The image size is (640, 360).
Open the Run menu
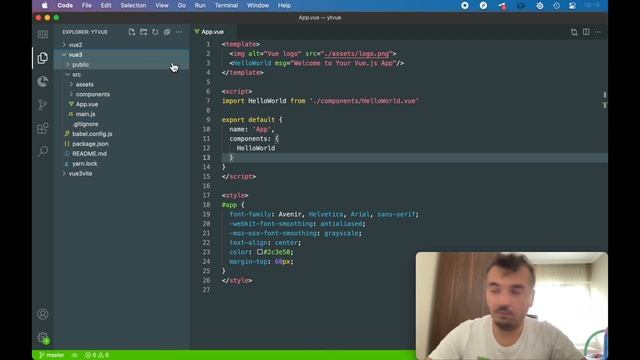click(200, 5)
